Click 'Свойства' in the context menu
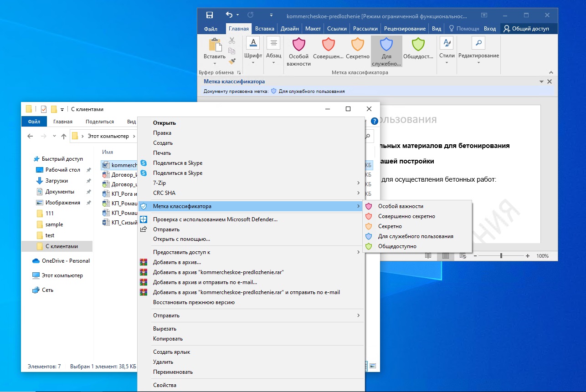The height and width of the screenshot is (392, 586). pos(164,385)
